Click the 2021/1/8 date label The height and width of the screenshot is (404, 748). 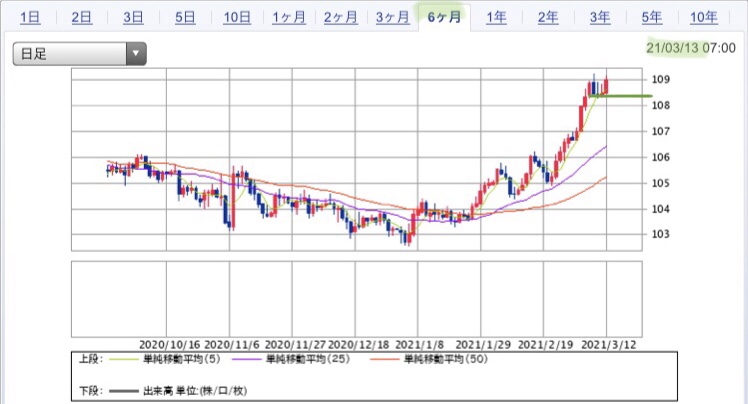[x=420, y=344]
